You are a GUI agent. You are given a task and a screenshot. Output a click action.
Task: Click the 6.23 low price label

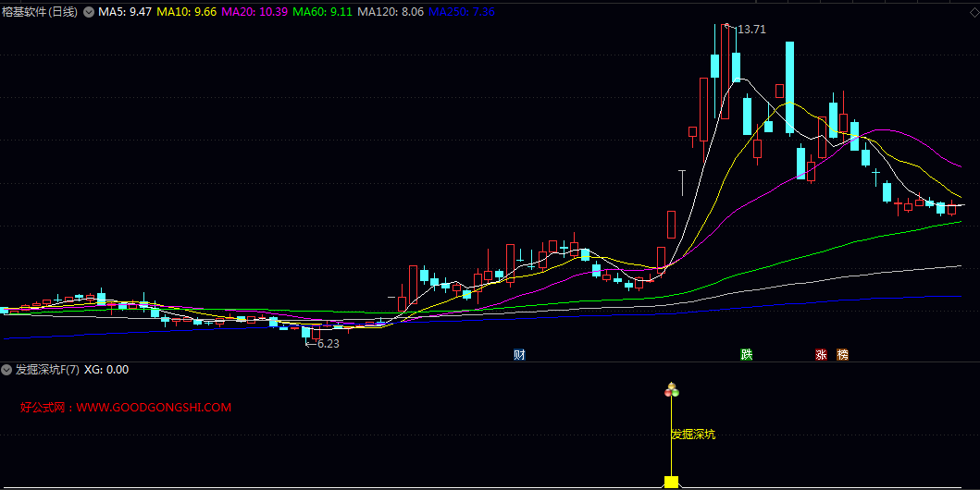click(328, 343)
